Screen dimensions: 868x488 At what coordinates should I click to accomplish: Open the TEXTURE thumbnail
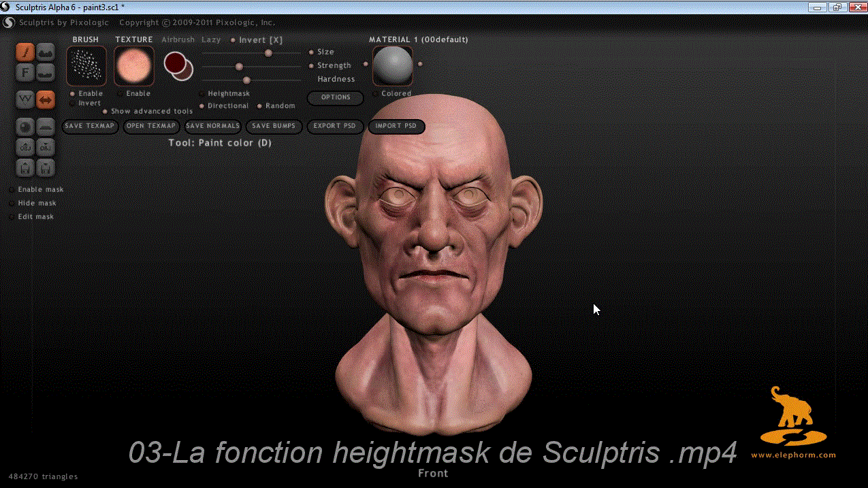(134, 66)
